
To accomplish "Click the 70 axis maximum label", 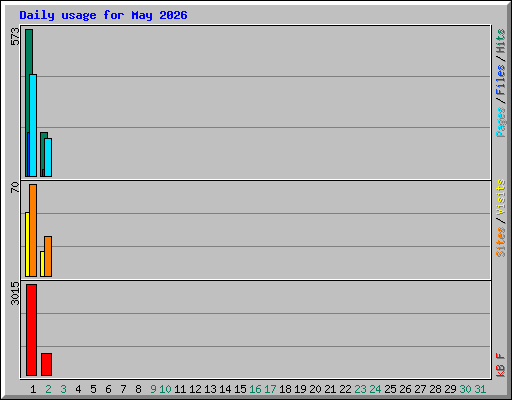I will pos(15,187).
